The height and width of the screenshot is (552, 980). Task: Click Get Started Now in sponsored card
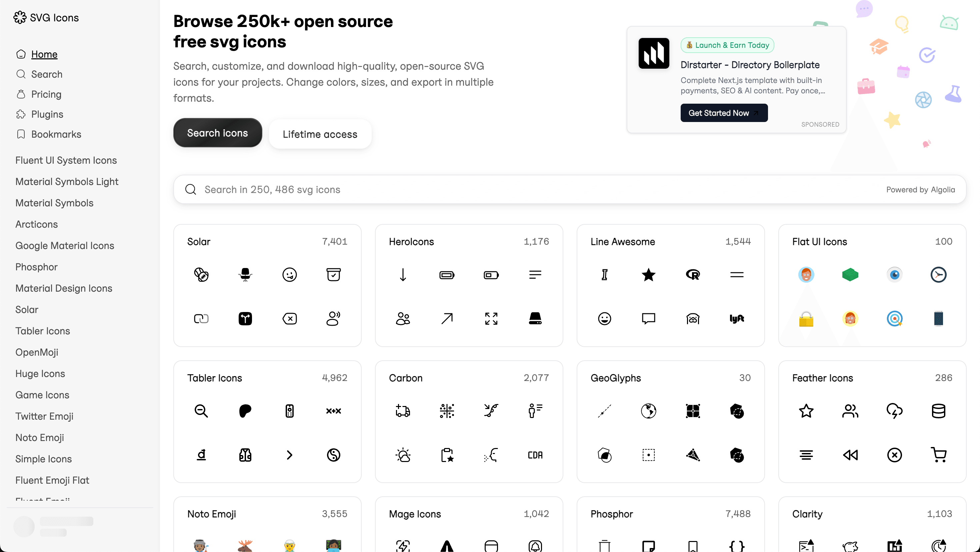click(x=724, y=113)
